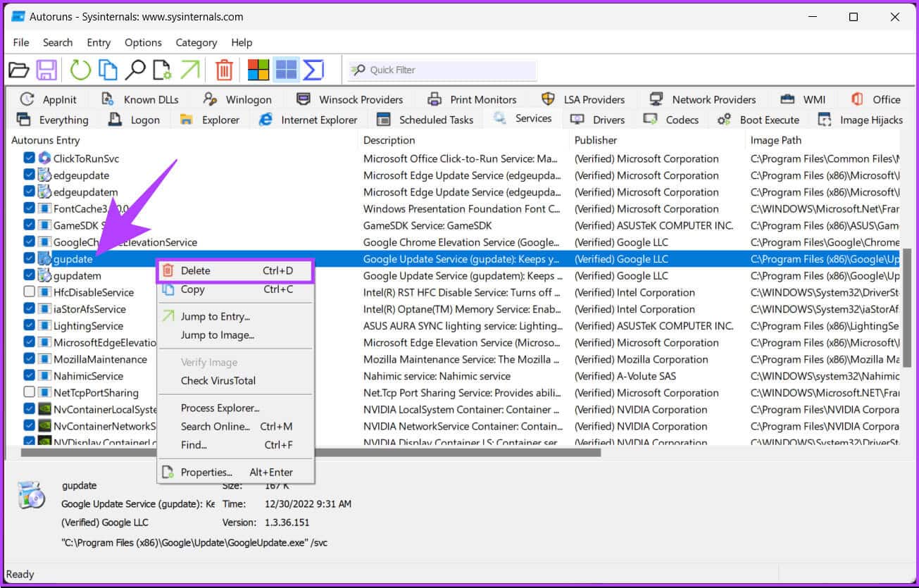The height and width of the screenshot is (588, 919).
Task: Open the File menu
Action: pyautogui.click(x=21, y=42)
